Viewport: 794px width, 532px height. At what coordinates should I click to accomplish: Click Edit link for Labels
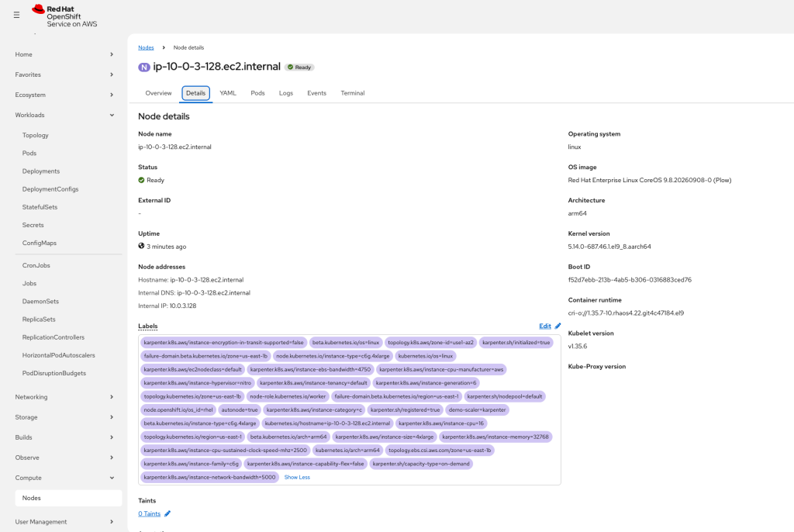[545, 326]
